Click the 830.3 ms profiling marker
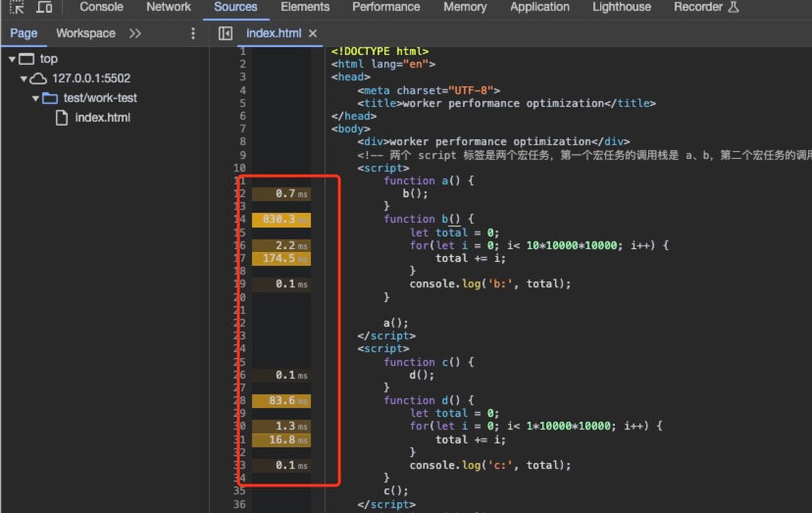 [x=280, y=220]
